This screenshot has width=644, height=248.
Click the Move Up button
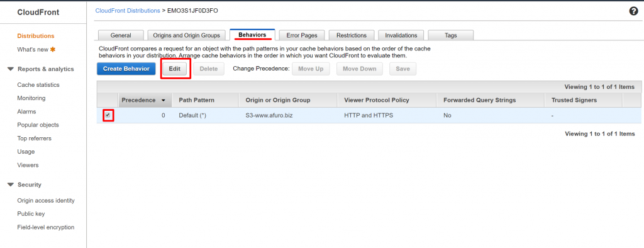coord(311,69)
